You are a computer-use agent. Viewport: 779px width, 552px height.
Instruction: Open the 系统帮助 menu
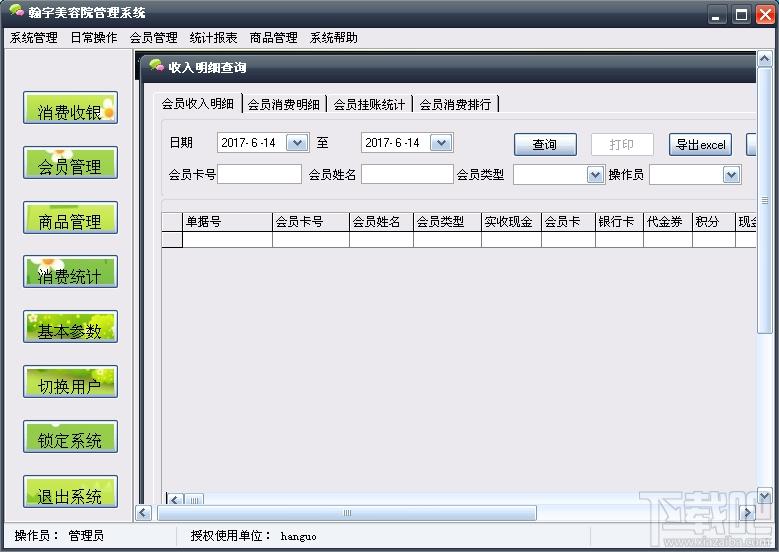(334, 38)
